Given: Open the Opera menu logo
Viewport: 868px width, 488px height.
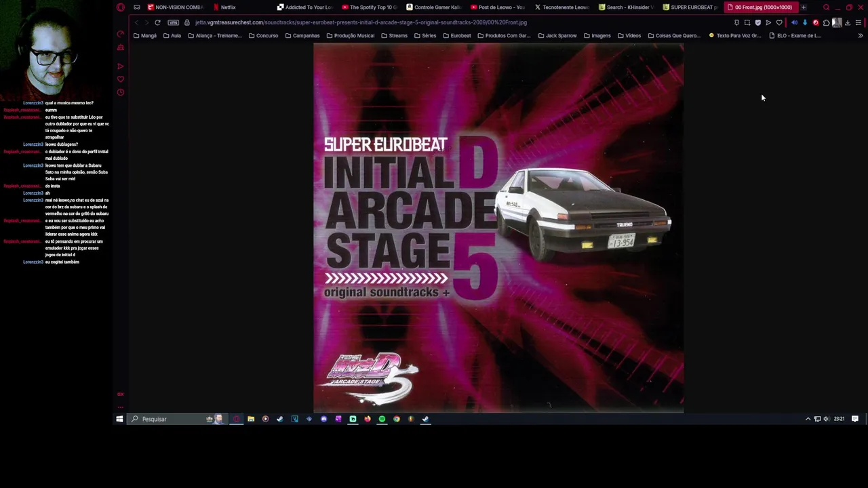Looking at the screenshot, I should pyautogui.click(x=121, y=7).
